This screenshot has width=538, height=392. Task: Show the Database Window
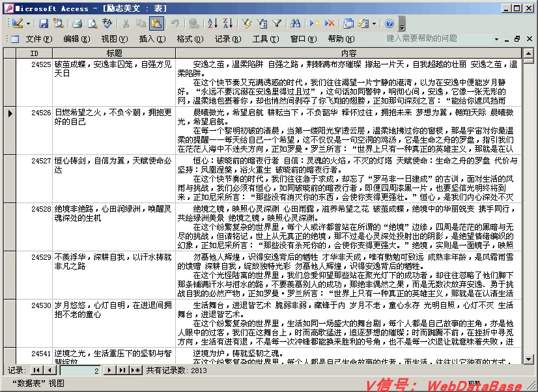348,23
